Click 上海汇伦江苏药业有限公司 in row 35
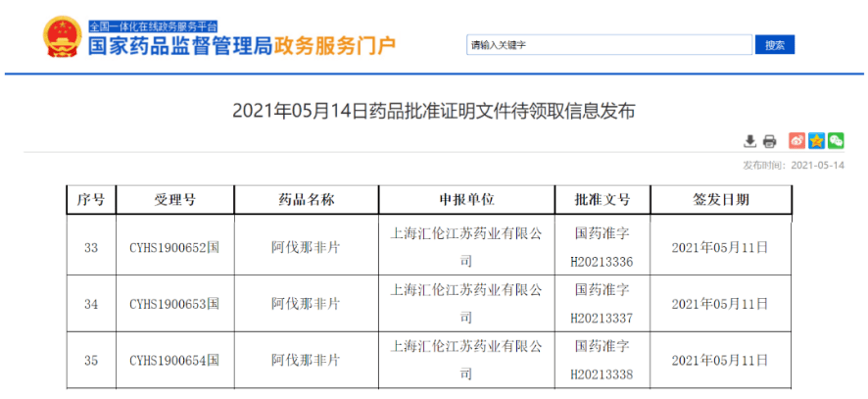This screenshot has width=868, height=399. pyautogui.click(x=466, y=361)
